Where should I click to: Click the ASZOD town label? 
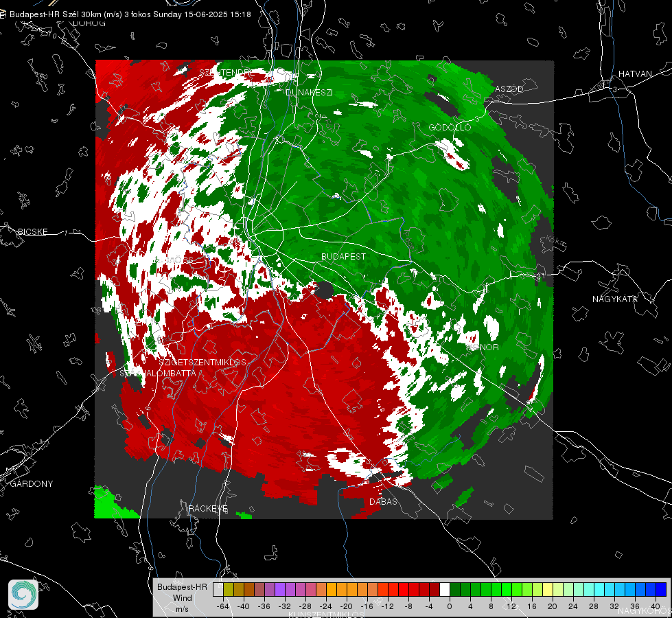(x=509, y=89)
